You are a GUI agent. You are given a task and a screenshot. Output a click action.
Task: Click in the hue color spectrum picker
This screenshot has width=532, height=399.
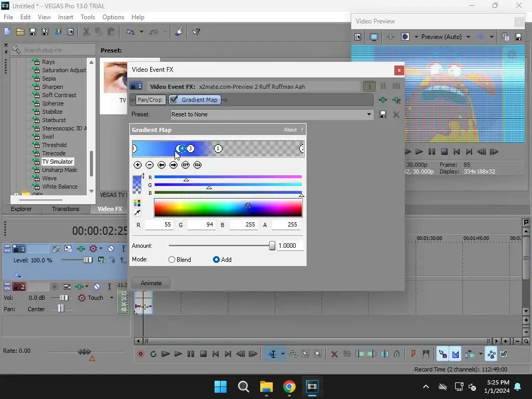click(228, 208)
